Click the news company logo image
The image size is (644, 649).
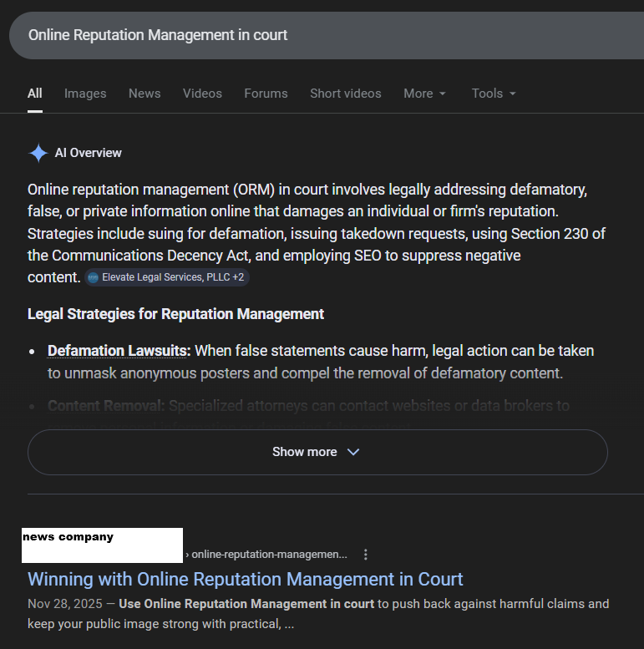click(x=102, y=545)
